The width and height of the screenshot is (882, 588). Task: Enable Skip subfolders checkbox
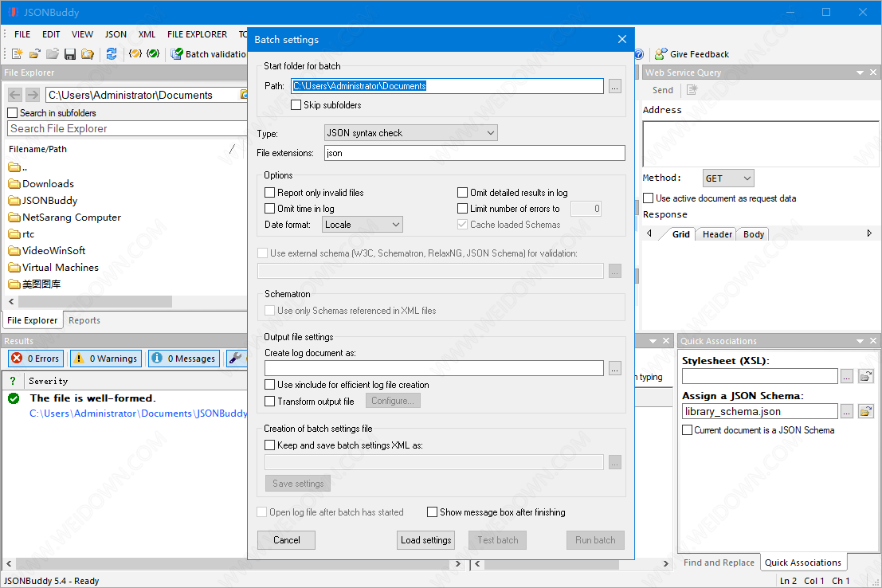pyautogui.click(x=296, y=105)
